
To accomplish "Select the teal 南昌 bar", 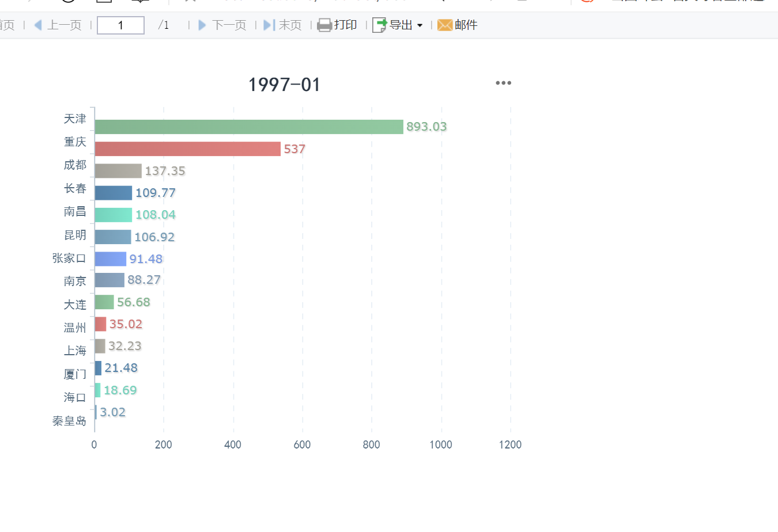I will [114, 215].
